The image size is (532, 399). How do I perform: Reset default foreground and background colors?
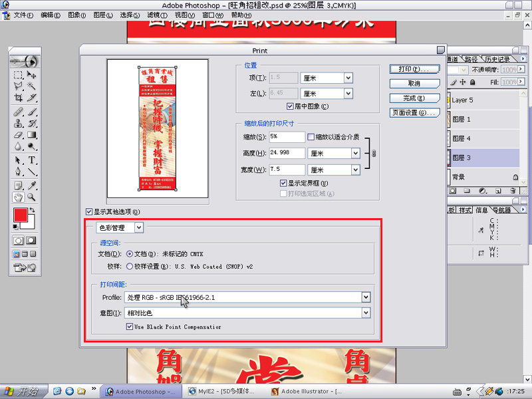(15, 227)
